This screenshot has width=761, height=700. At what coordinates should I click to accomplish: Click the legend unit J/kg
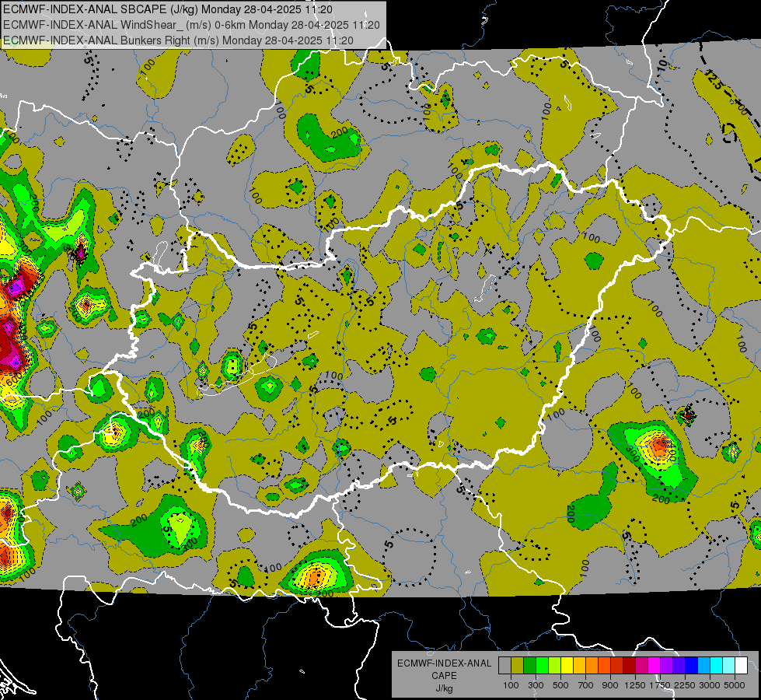(x=444, y=688)
